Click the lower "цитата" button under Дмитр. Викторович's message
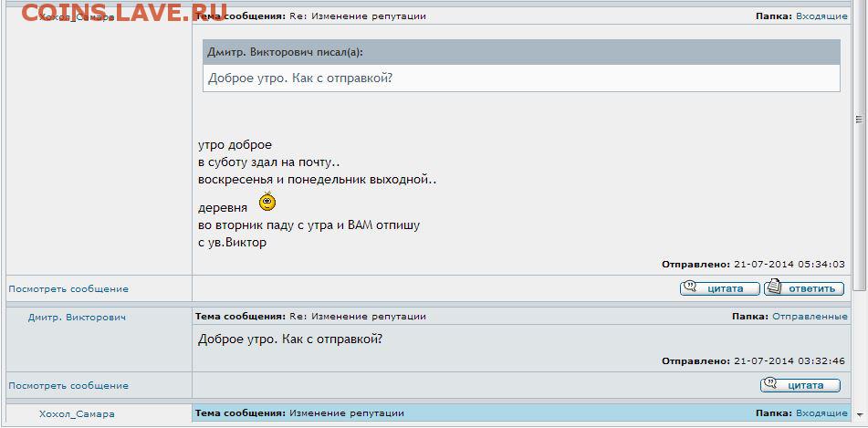The image size is (868, 428). [800, 385]
